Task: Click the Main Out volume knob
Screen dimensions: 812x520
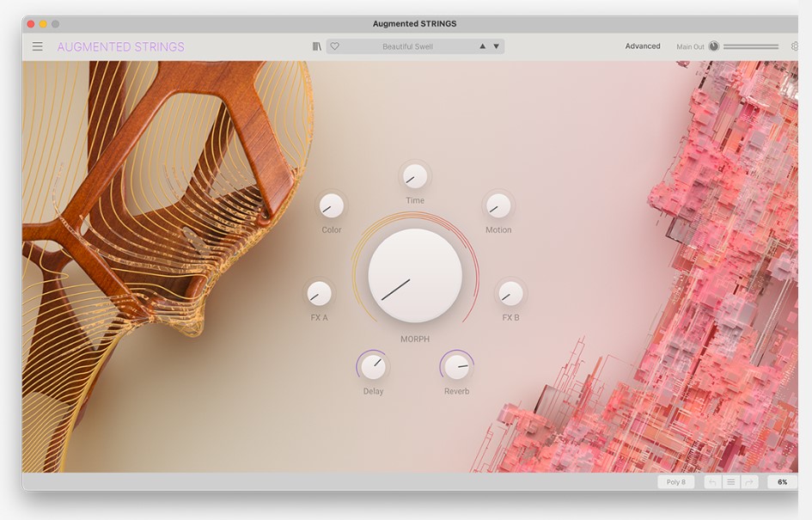Action: click(x=713, y=46)
